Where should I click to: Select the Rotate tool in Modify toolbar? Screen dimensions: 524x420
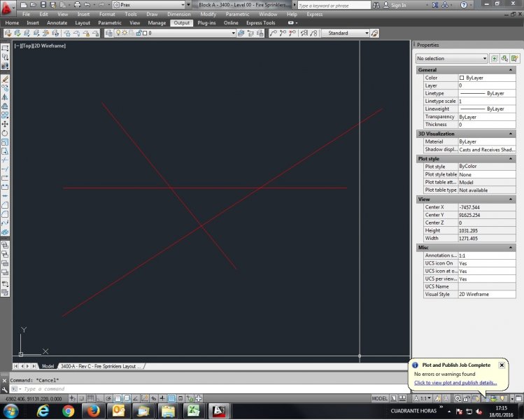[5, 133]
